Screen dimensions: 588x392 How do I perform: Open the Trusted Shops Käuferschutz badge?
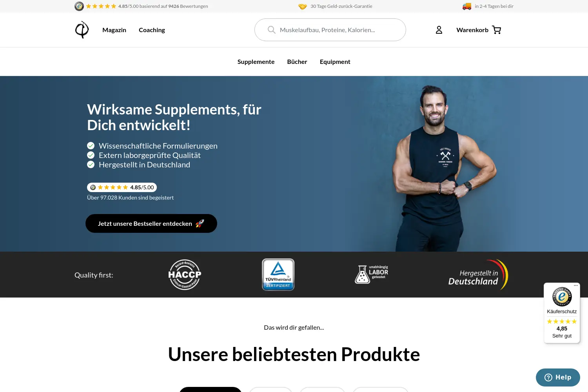click(x=562, y=313)
